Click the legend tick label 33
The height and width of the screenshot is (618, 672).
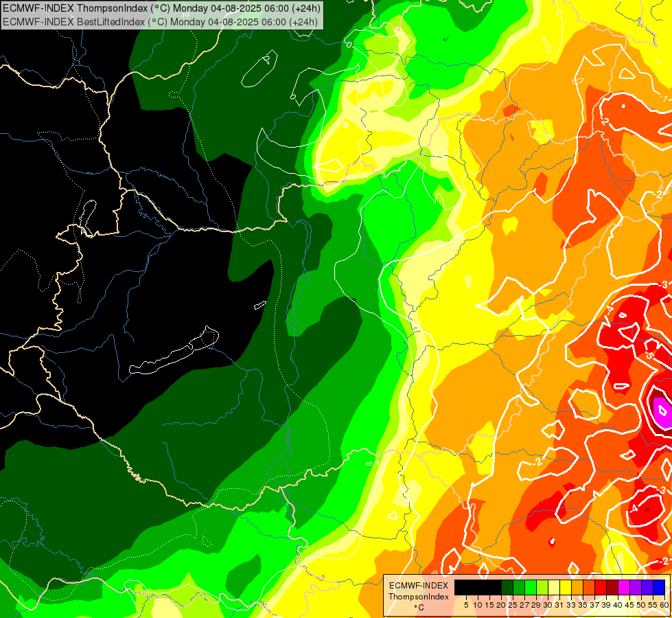571,605
